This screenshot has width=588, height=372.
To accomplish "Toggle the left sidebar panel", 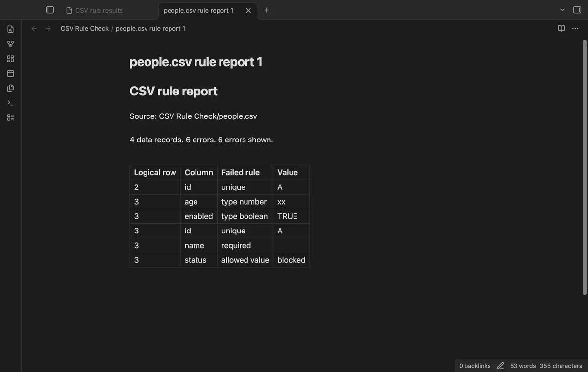I will 50,10.
